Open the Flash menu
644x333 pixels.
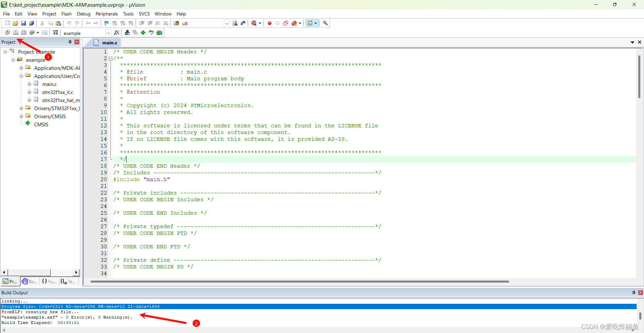pyautogui.click(x=66, y=14)
